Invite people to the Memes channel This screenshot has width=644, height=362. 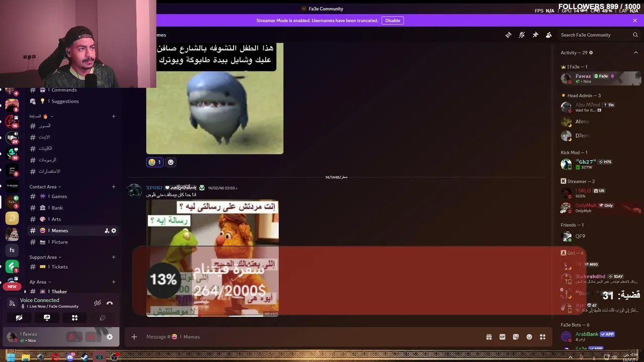(x=107, y=231)
